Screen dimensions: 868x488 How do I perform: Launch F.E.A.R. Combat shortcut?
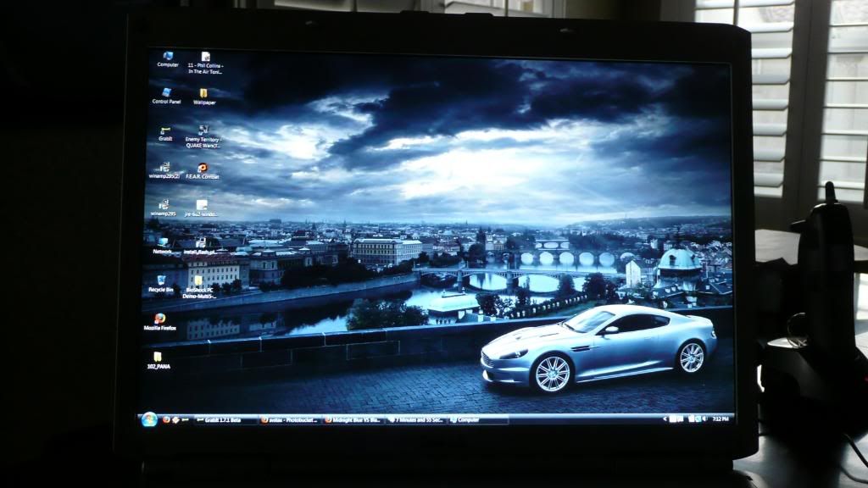(x=202, y=171)
